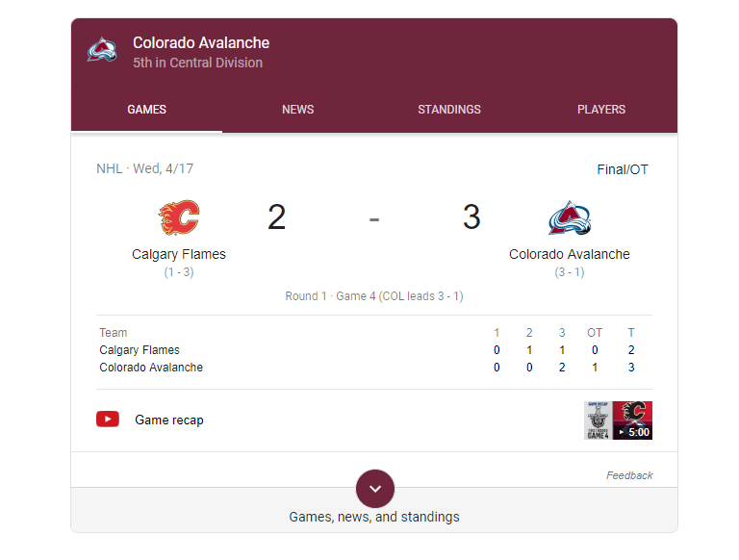739x560 pixels.
Task: Click Calgary Flames row in score table
Action: [140, 350]
